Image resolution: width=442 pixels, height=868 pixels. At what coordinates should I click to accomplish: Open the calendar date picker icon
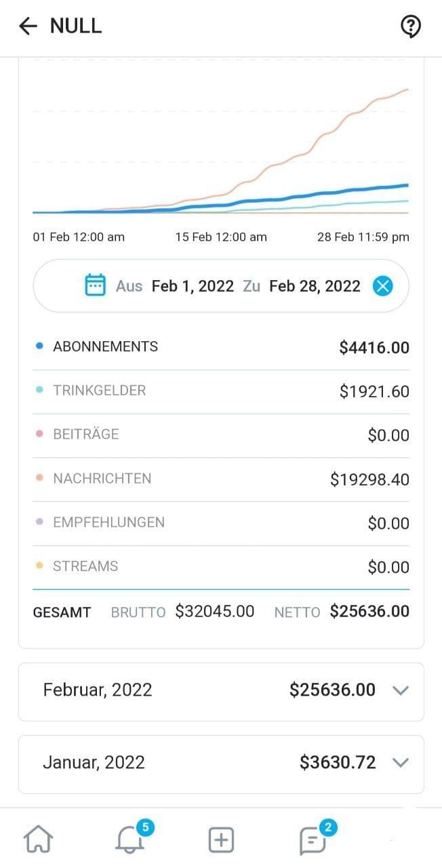tap(96, 285)
